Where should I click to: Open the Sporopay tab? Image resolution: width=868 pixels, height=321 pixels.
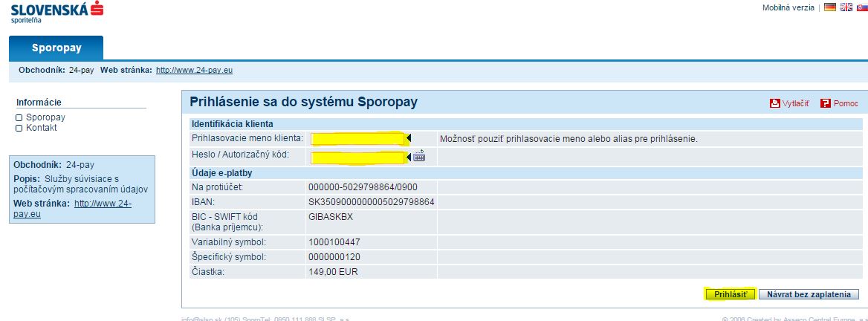56,48
